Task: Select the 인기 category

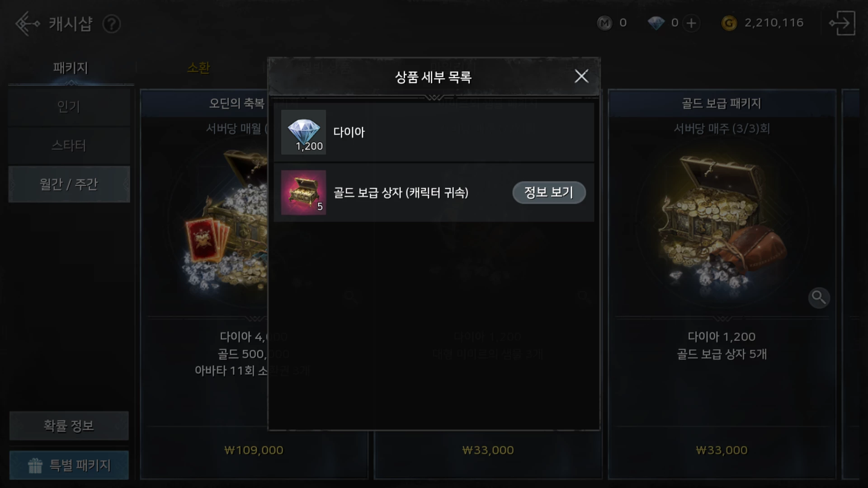Action: click(x=69, y=107)
